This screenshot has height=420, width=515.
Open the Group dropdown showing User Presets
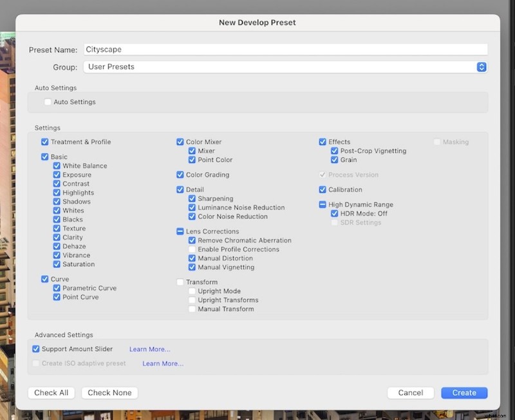283,66
